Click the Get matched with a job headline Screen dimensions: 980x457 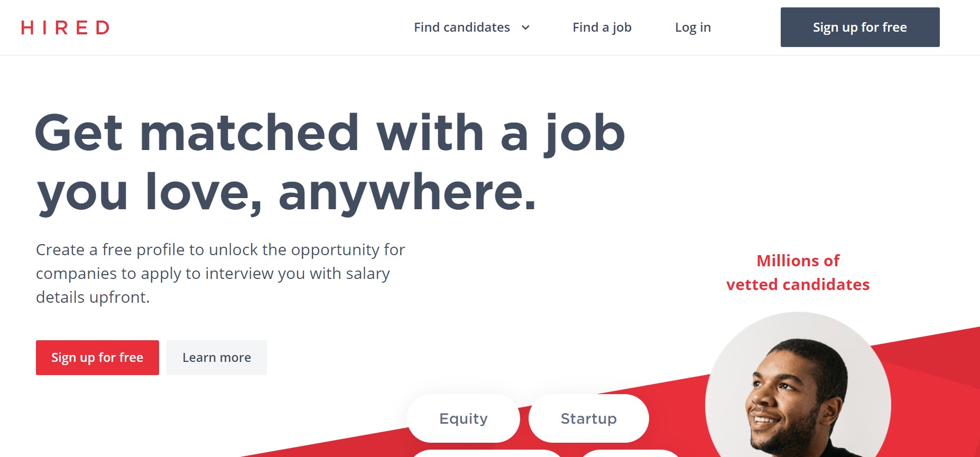[330, 133]
